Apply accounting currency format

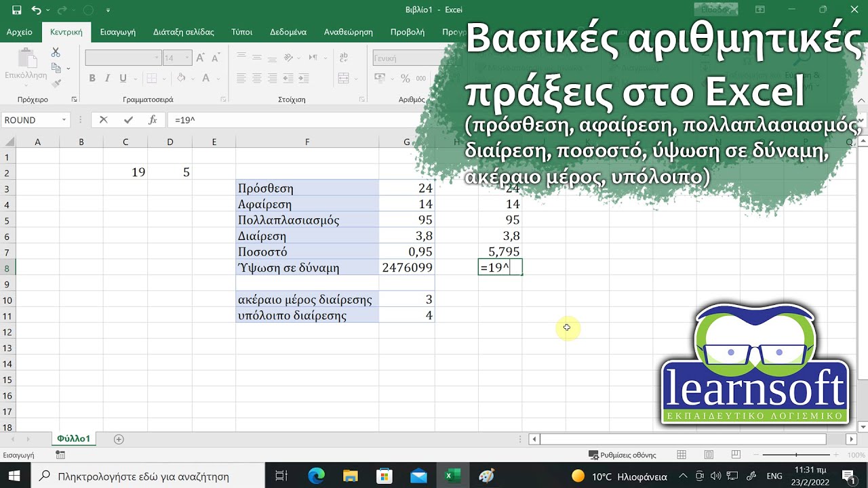point(380,78)
